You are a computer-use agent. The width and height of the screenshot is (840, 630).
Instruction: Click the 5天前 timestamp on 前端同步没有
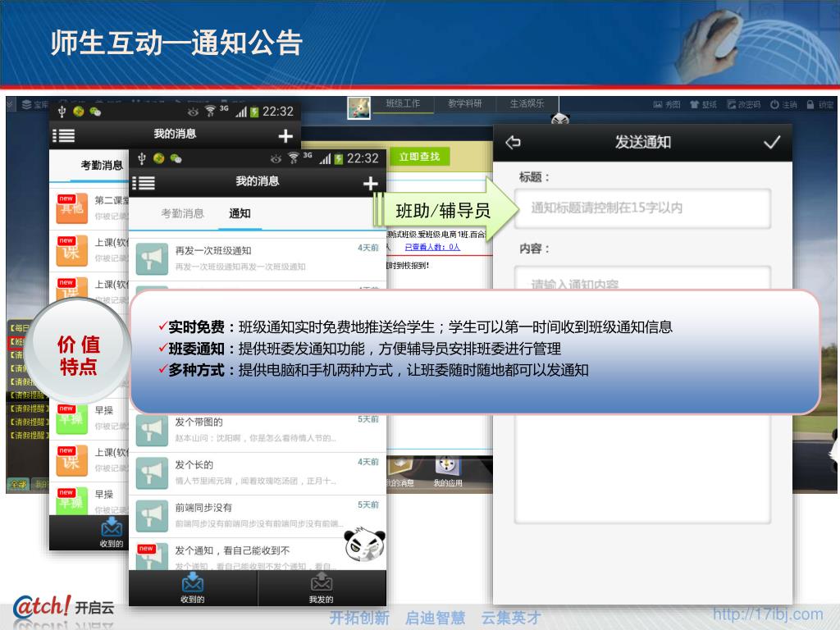368,504
